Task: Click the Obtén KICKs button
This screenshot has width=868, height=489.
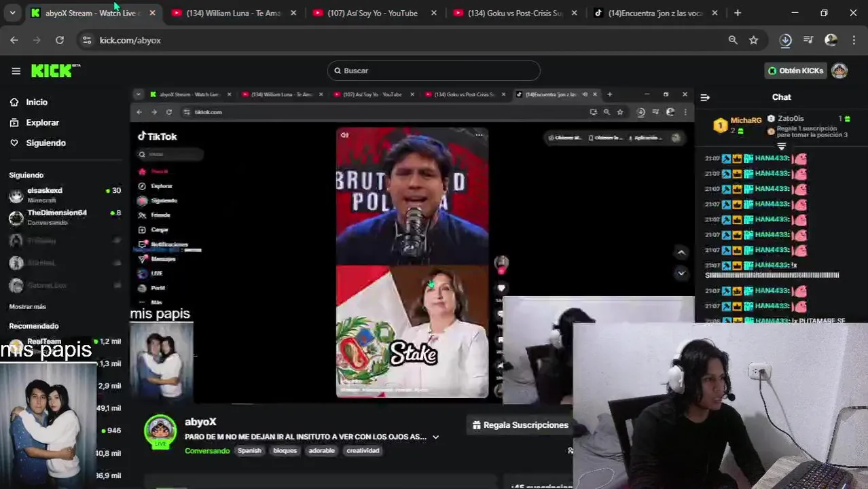Action: coord(795,71)
